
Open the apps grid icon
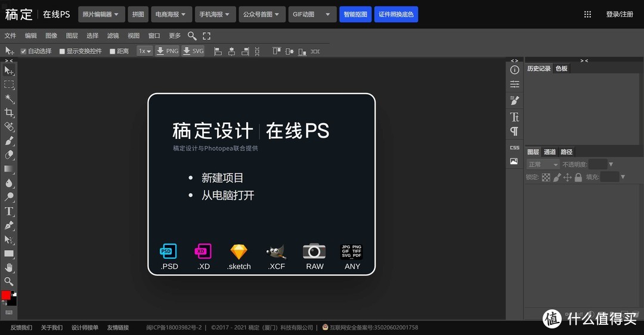click(587, 14)
